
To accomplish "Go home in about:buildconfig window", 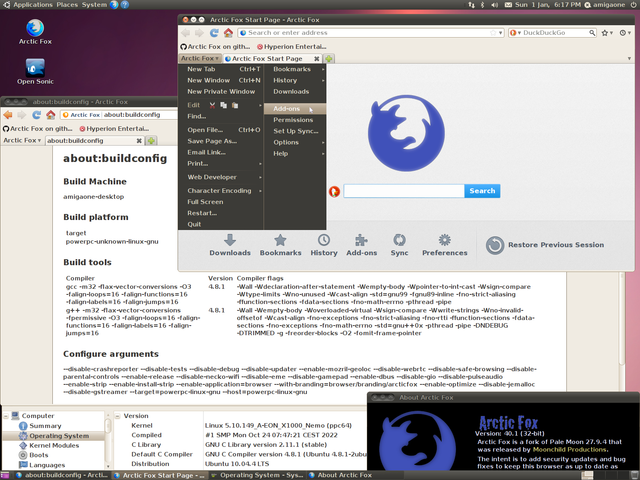I will pyautogui.click(x=51, y=115).
